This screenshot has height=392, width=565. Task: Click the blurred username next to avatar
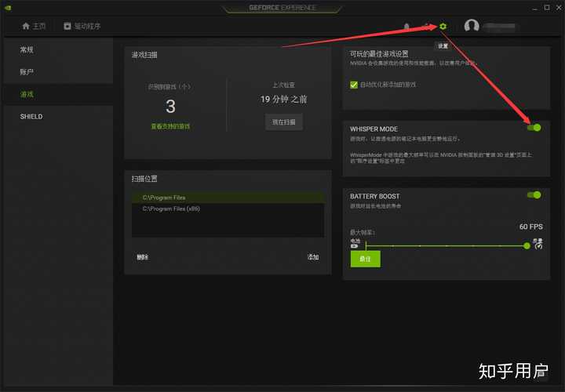coord(499,26)
